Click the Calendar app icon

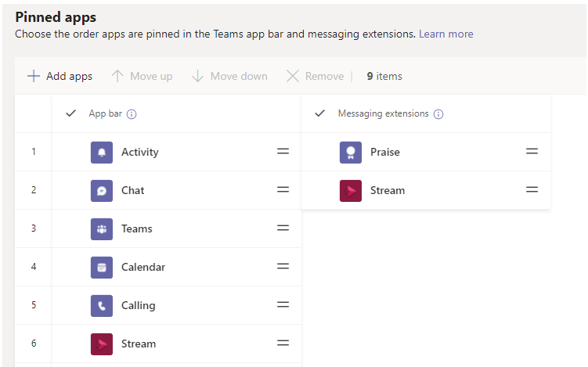(x=102, y=268)
